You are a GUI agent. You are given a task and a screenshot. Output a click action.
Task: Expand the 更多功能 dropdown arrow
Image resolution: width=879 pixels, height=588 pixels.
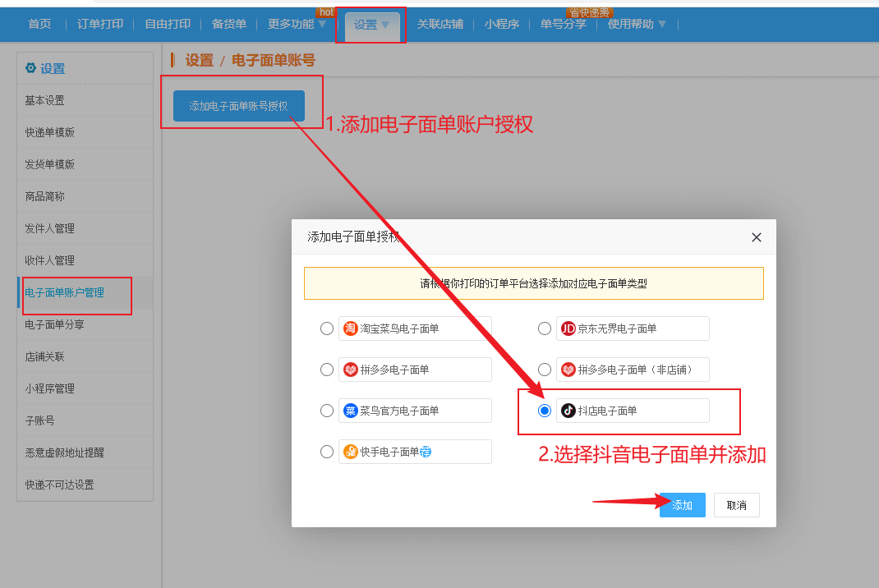(x=322, y=24)
